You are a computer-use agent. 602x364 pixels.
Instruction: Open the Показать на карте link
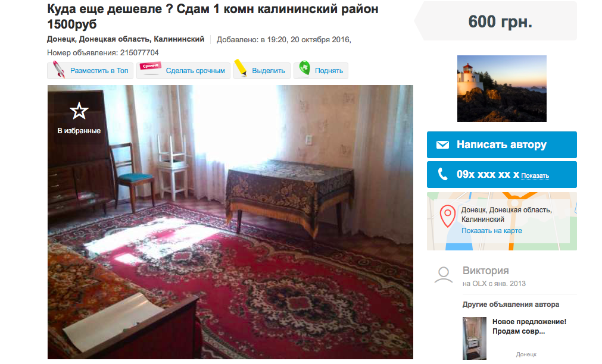[491, 231]
